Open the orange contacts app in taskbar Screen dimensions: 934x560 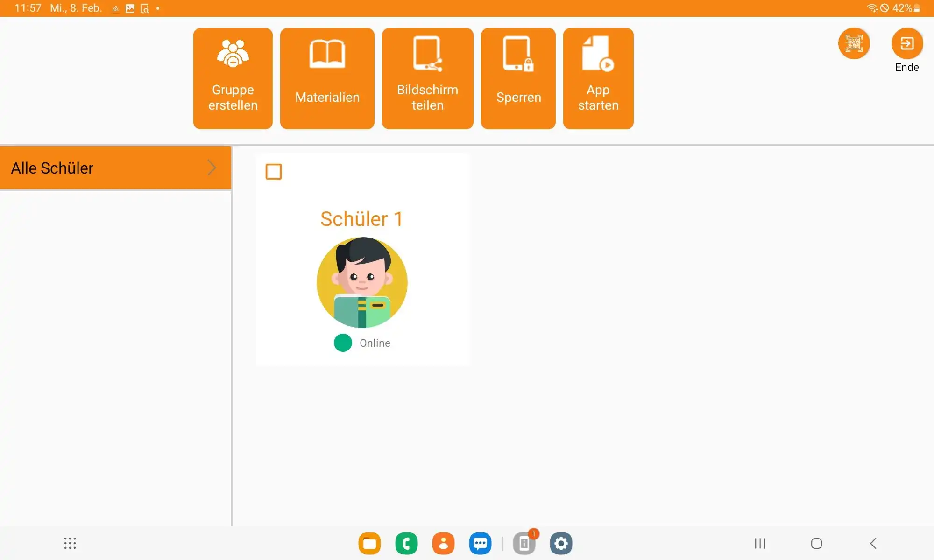click(443, 543)
